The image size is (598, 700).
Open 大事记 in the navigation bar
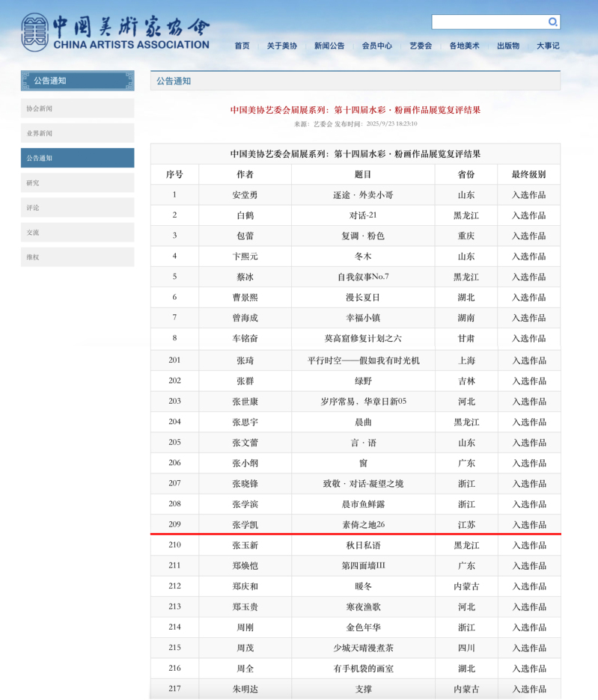548,46
